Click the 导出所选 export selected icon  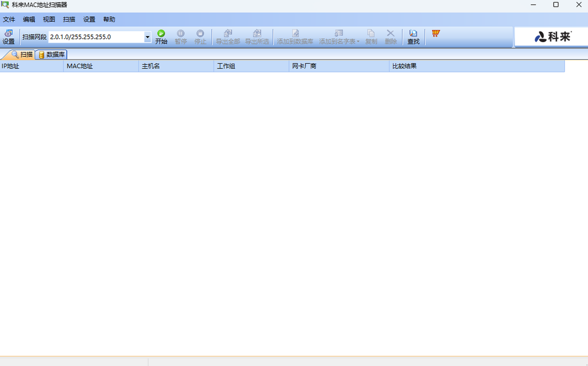(257, 37)
